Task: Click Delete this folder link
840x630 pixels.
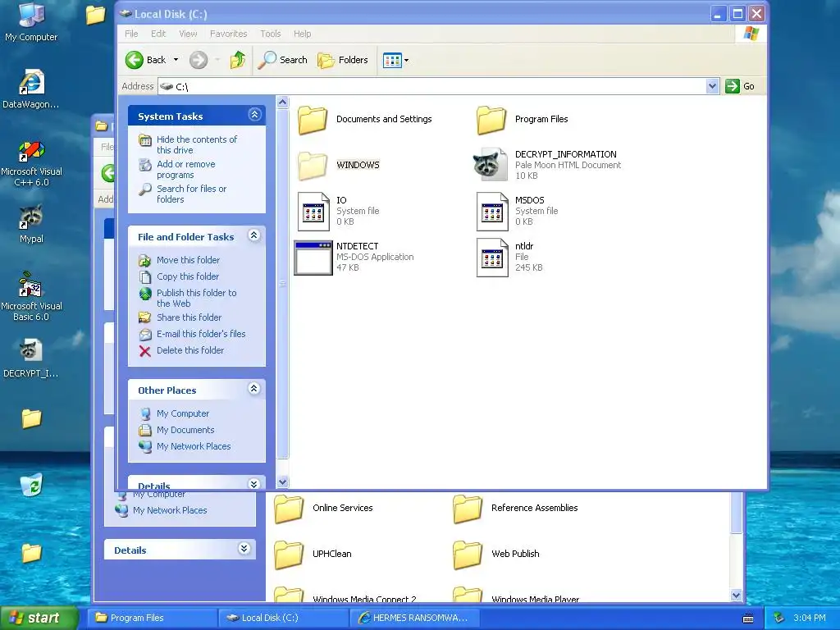Action: click(x=190, y=350)
